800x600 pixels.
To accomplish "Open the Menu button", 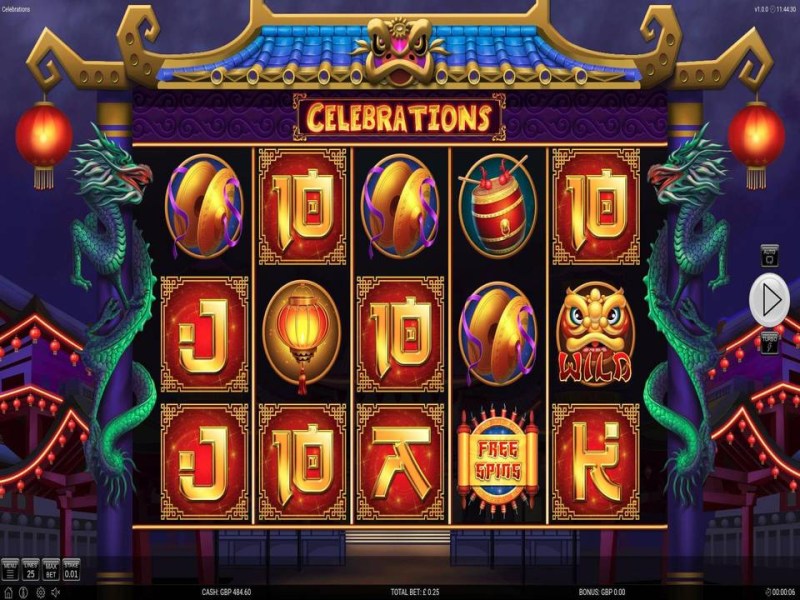I will tap(10, 570).
